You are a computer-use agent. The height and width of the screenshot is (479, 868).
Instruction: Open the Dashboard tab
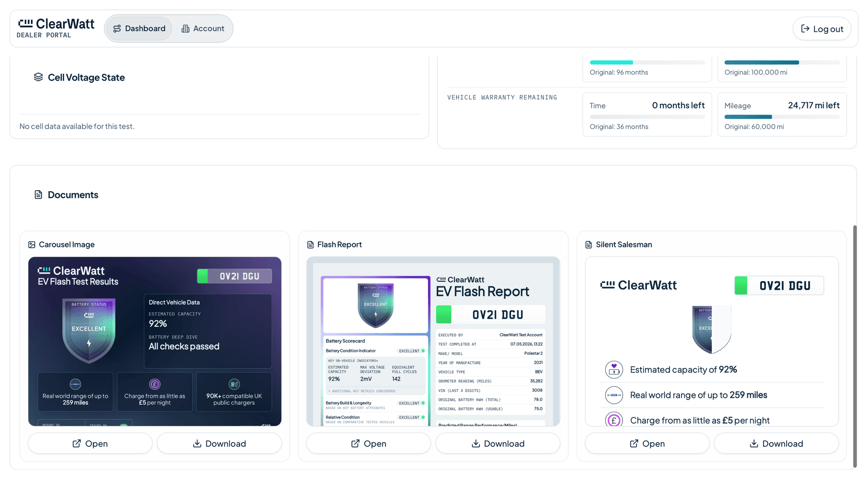tap(139, 28)
